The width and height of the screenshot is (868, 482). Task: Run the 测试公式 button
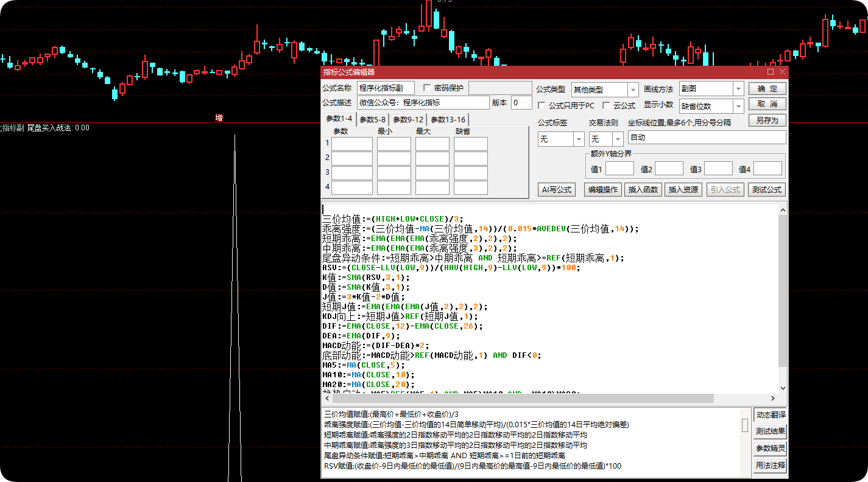767,190
